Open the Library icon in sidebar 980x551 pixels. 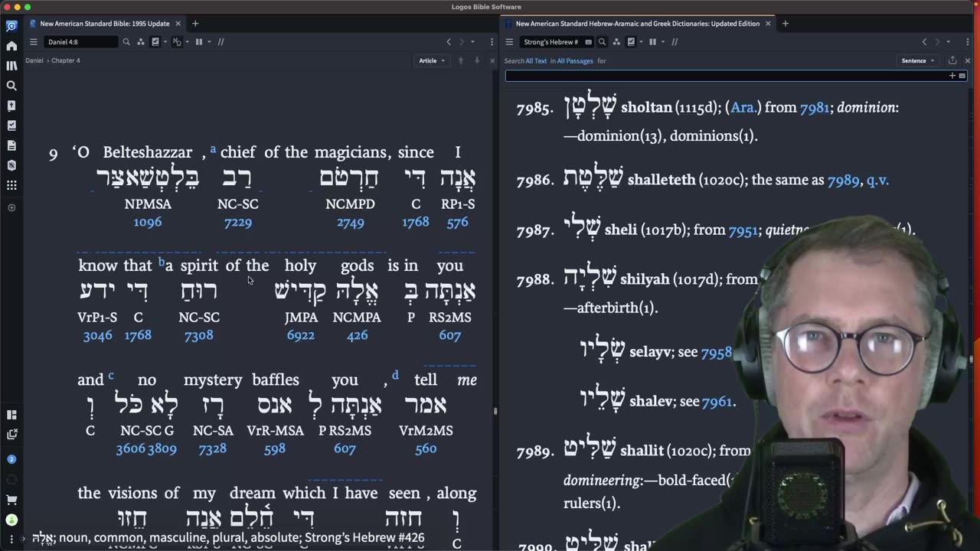(x=11, y=66)
